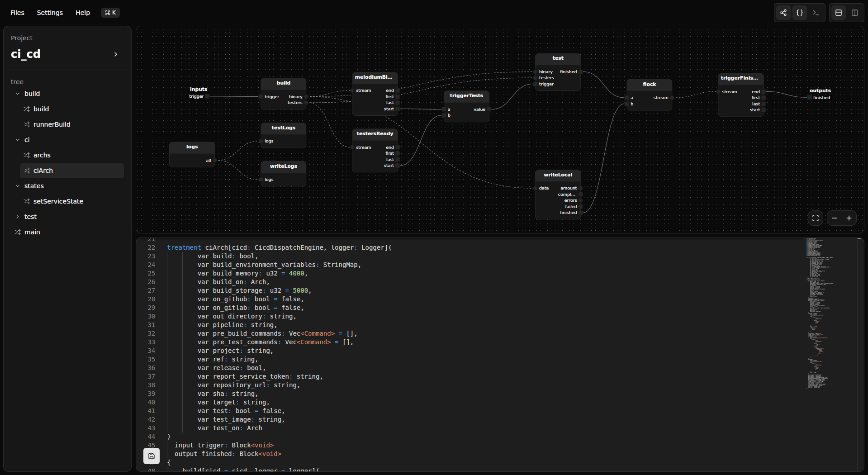
Task: Toggle the graph view share-nodes icon
Action: point(783,13)
